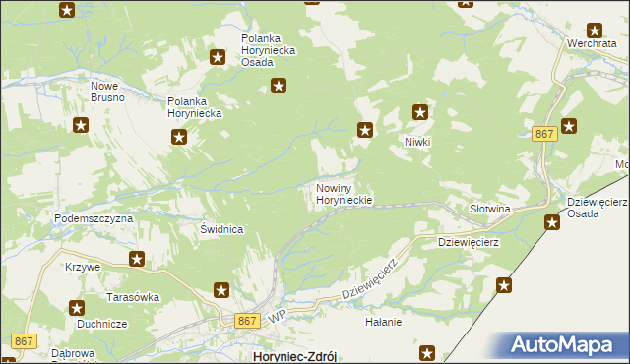The image size is (630, 364).
Task: Click the 867 road sign near Horyniec-Zdrój
Action: click(247, 321)
